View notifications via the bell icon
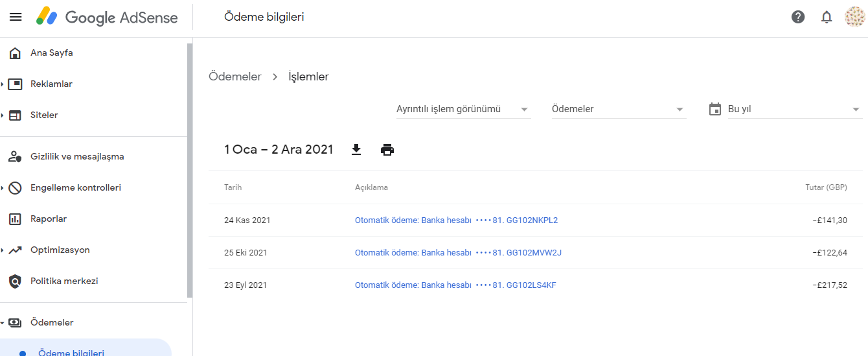868x356 pixels. pyautogui.click(x=827, y=18)
